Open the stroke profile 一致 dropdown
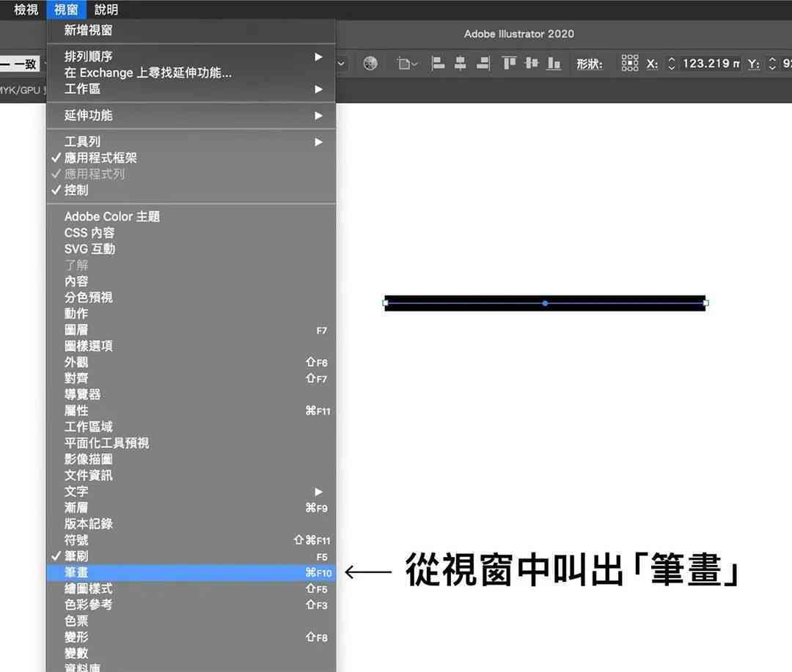 click(21, 64)
